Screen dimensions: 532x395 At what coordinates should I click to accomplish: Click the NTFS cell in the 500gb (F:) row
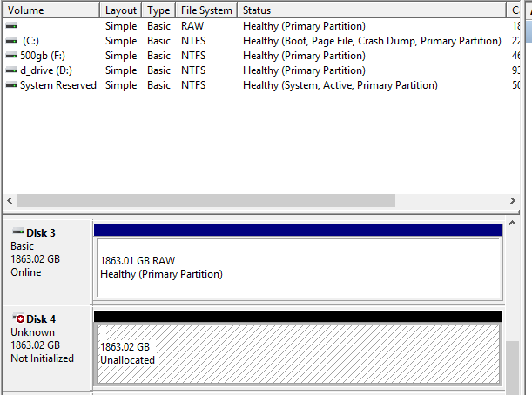(x=193, y=56)
